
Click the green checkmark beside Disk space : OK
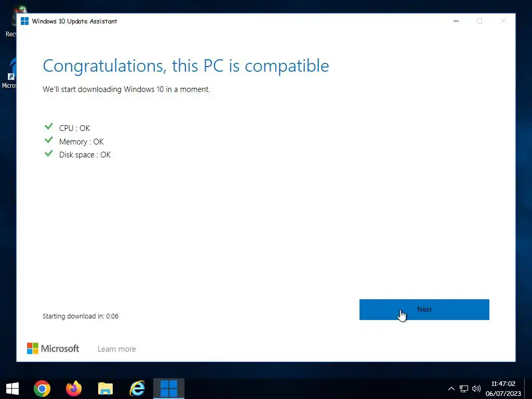click(49, 153)
